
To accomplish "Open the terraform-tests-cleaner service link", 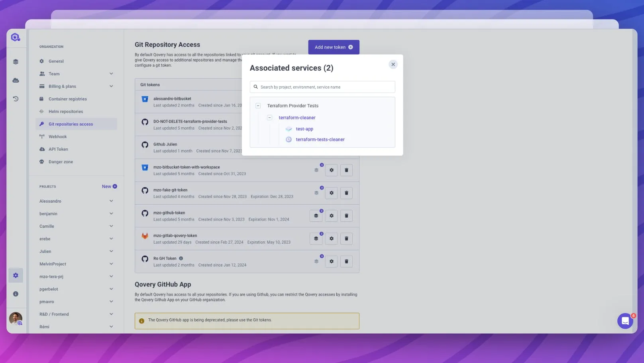I will [x=320, y=140].
